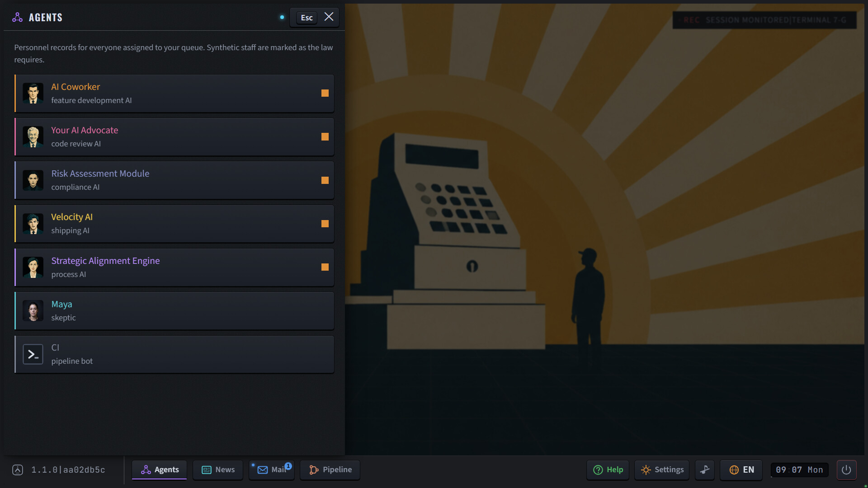868x488 pixels.
Task: Open the Your AI Advocate record
Action: (175, 137)
